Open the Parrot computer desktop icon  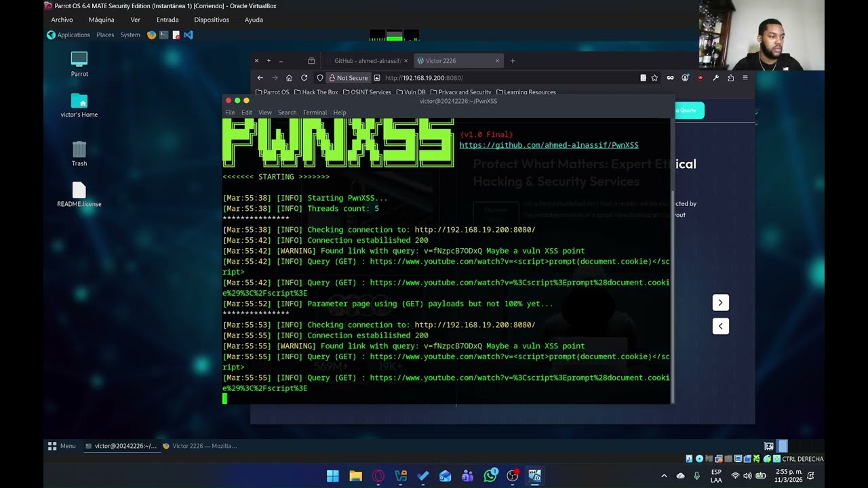(79, 64)
